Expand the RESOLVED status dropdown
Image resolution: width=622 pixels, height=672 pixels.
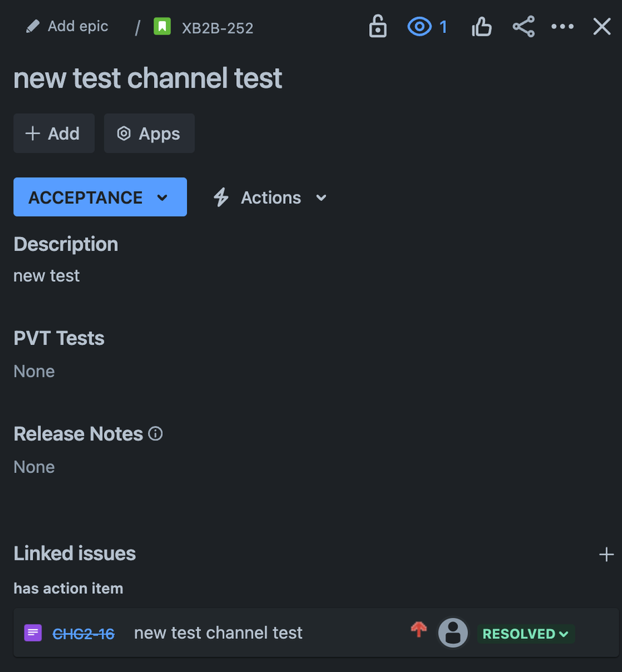point(526,634)
